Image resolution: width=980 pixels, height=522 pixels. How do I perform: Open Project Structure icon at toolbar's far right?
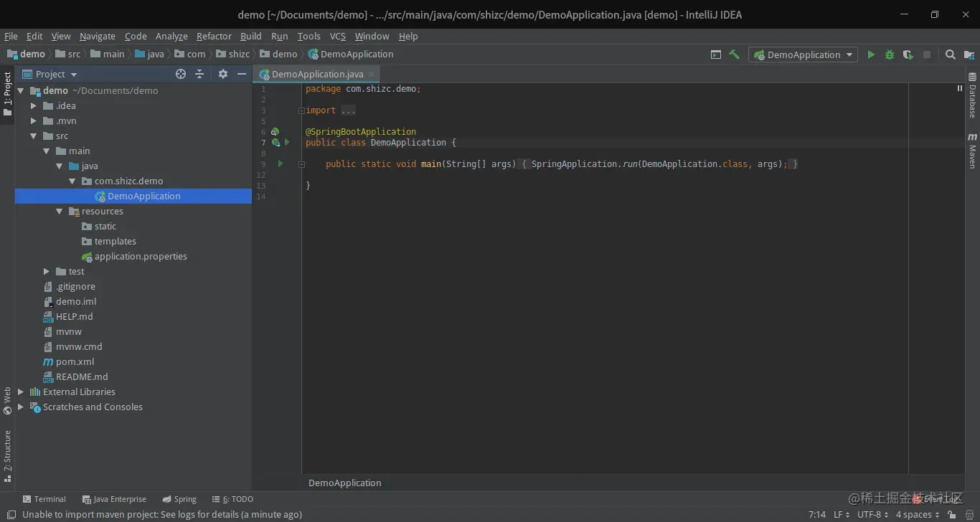(x=969, y=54)
